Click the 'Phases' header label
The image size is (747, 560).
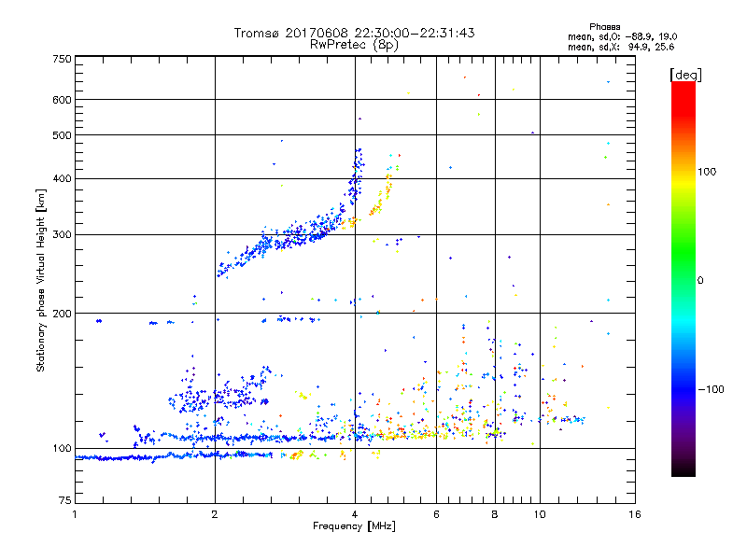(604, 27)
